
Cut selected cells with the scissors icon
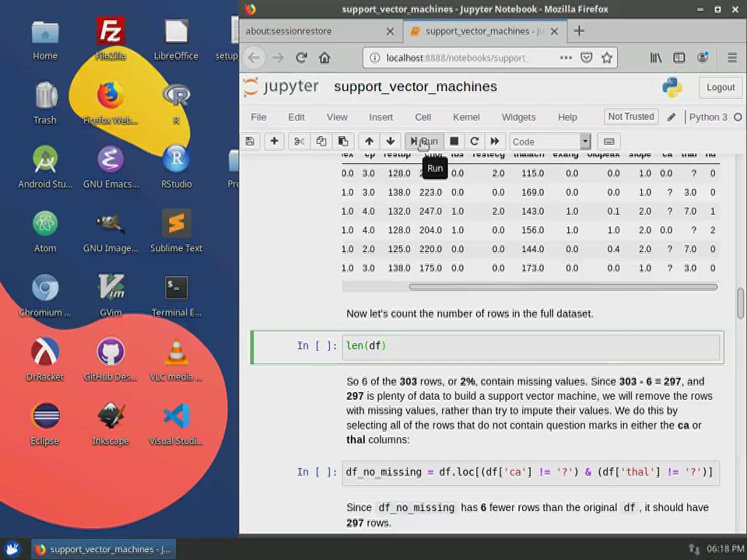299,142
